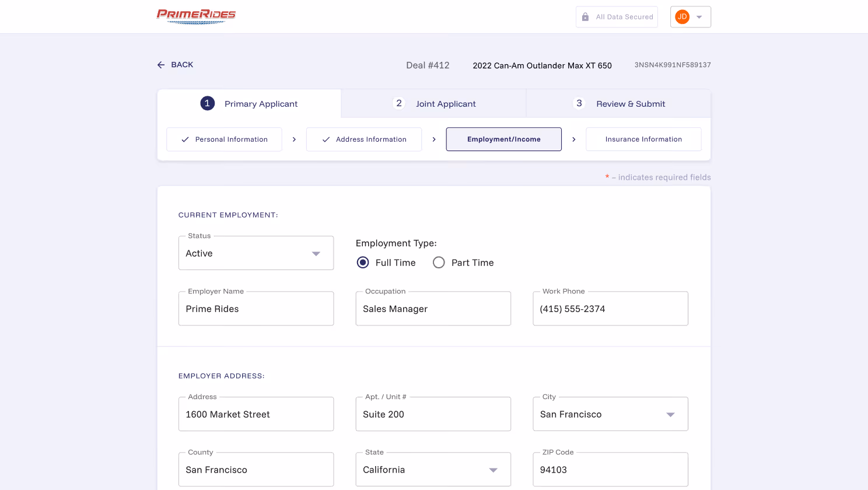Image resolution: width=868 pixels, height=490 pixels.
Task: Click the Employment Type label
Action: 396,243
